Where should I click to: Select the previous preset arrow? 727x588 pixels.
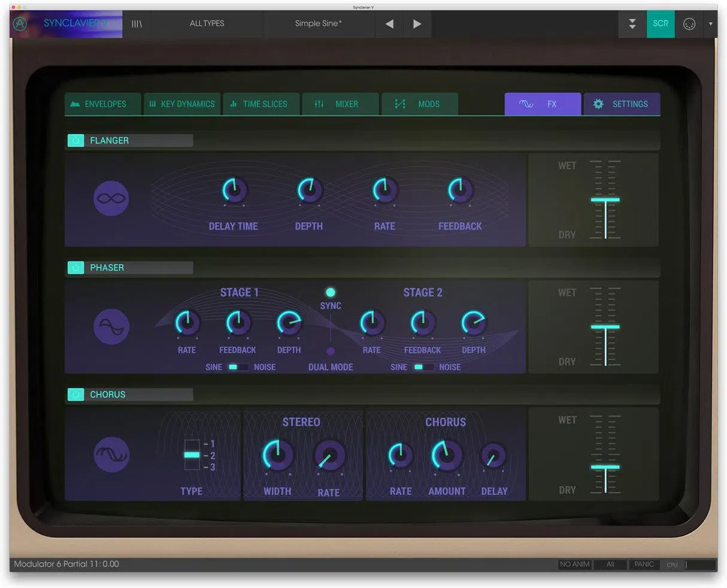[x=389, y=24]
